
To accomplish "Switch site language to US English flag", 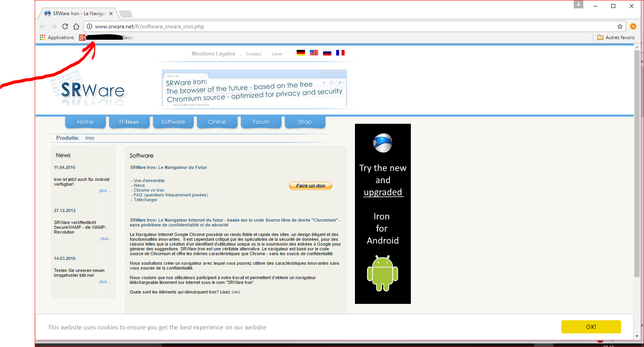I will point(314,53).
